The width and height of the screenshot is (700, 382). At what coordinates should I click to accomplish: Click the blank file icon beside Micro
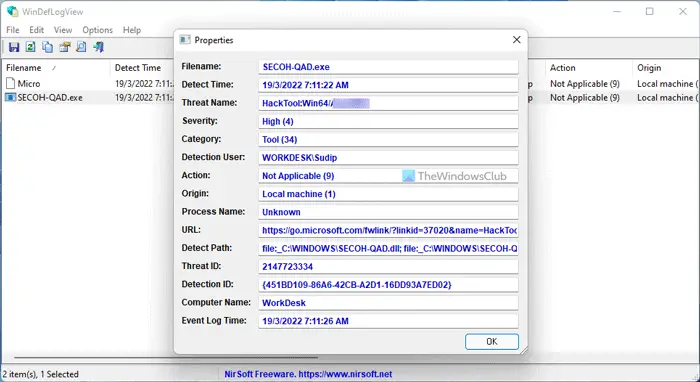click(x=10, y=83)
